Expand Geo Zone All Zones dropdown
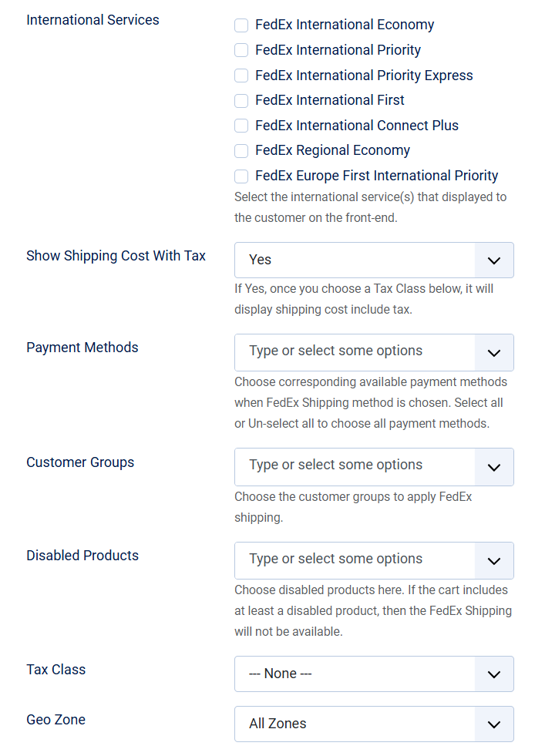The width and height of the screenshot is (535, 756). tap(355, 724)
